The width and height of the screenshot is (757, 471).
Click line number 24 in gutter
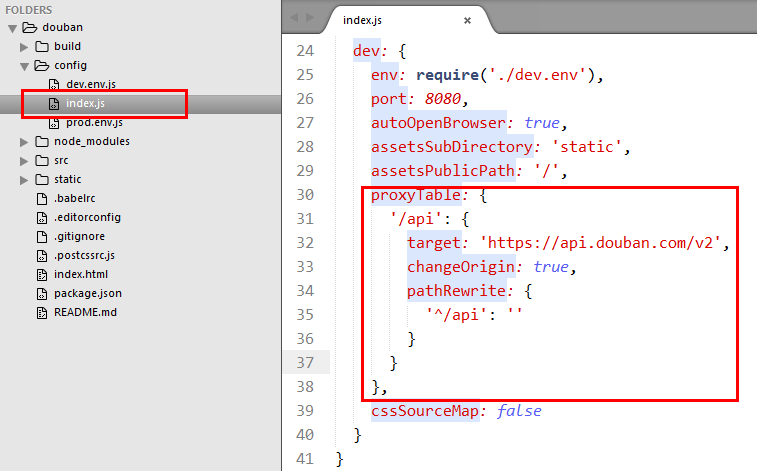[x=305, y=51]
